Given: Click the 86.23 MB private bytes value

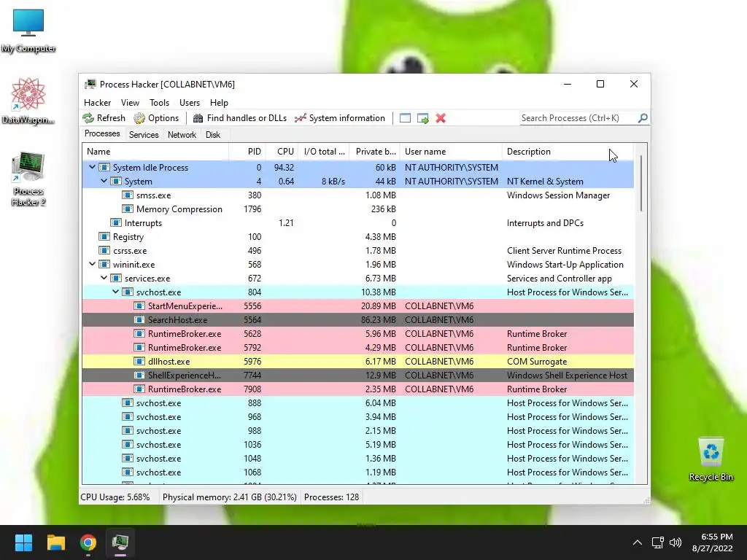Looking at the screenshot, I should (379, 319).
